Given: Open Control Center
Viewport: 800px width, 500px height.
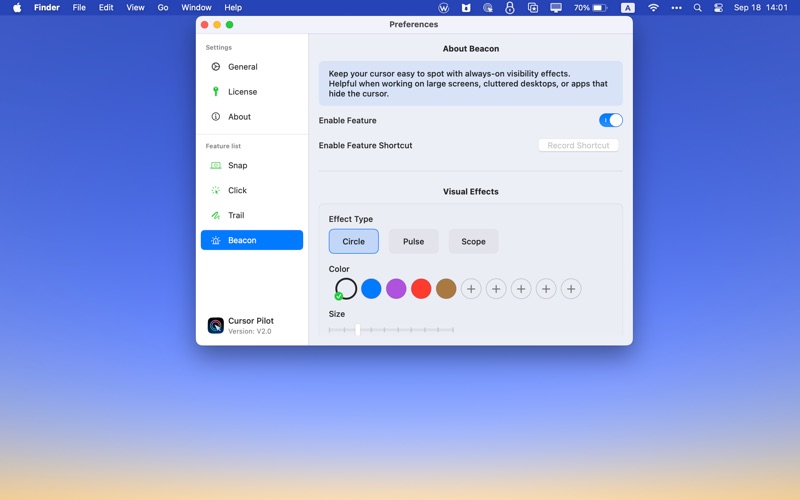Looking at the screenshot, I should point(718,8).
